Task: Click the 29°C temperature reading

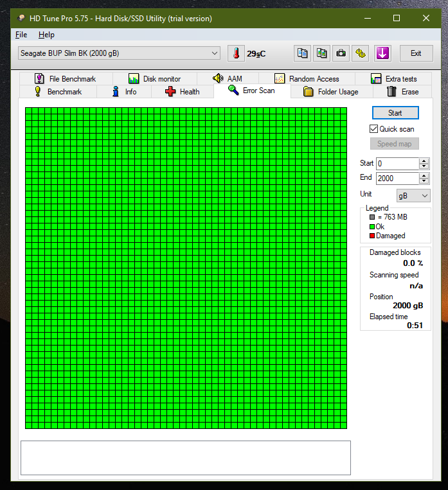Action: (256, 54)
